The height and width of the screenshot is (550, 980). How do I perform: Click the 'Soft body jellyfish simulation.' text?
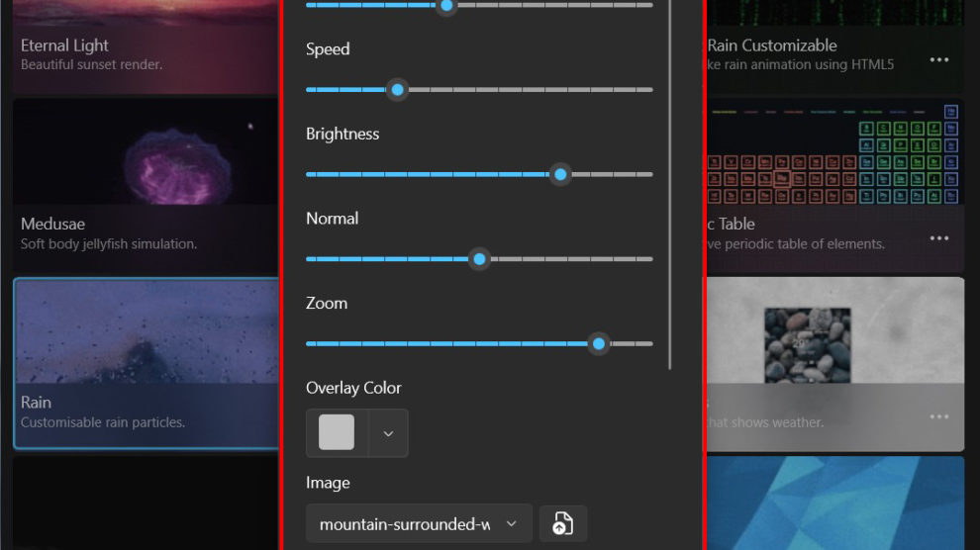coord(109,244)
